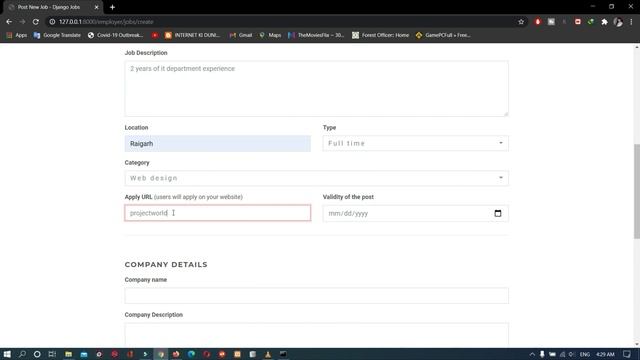Open a new browser tab
Viewport: 640px width, 360px height.
click(x=112, y=7)
